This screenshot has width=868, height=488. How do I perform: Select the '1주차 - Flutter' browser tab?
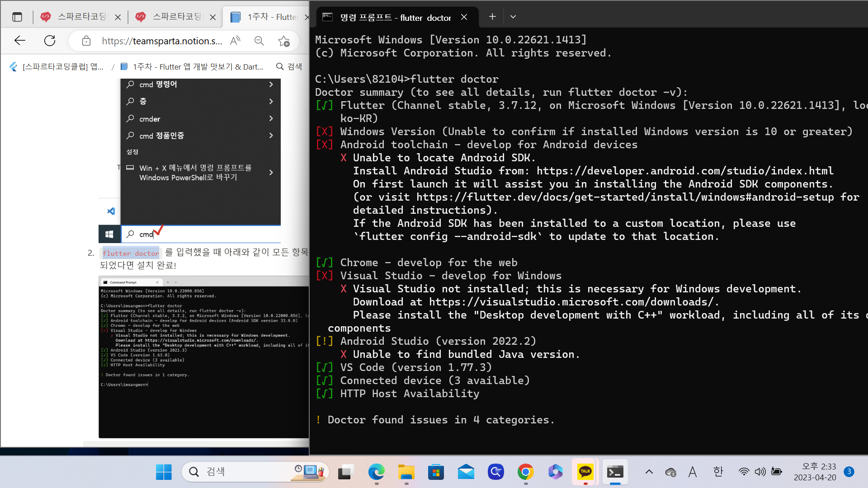[x=267, y=17]
